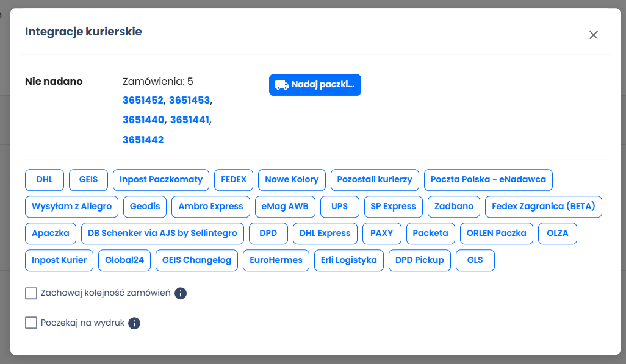Select the FEDEX courier
Viewport: 626px width, 364px height.
[x=234, y=180]
